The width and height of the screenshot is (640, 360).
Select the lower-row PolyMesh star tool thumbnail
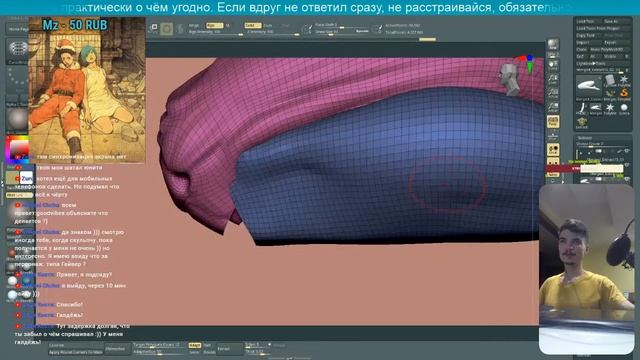pyautogui.click(x=610, y=108)
